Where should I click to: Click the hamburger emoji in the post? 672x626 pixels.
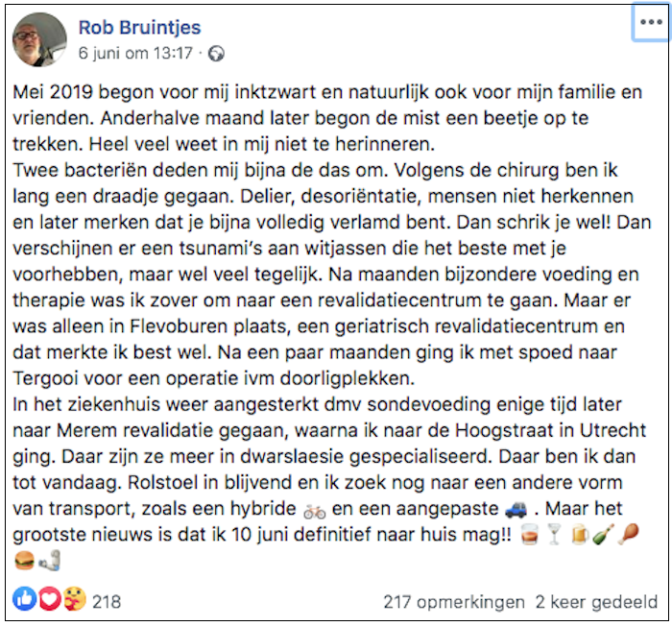pos(24,559)
